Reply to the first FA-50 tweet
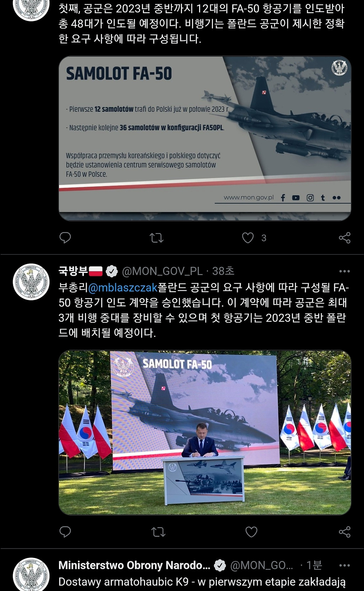Screen dimensions: 364x591 [x=65, y=237]
